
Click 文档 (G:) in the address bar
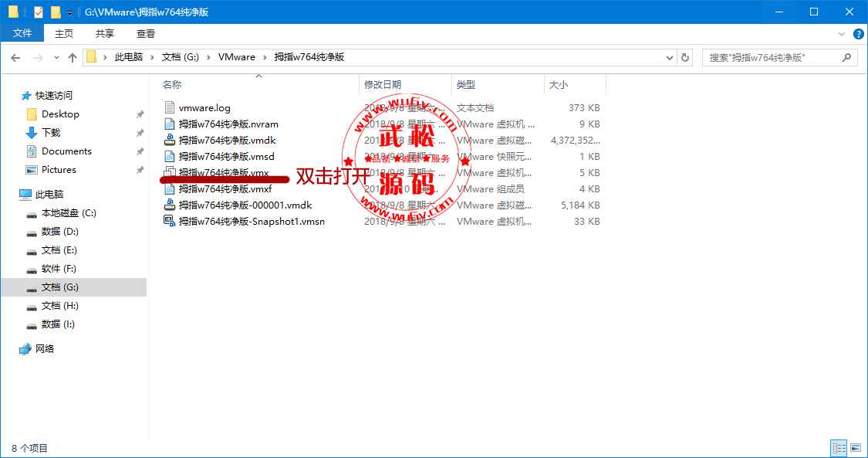pos(180,57)
